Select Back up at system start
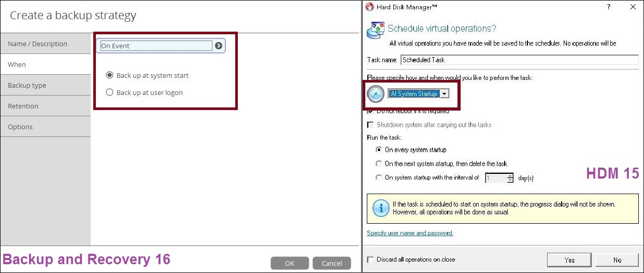The height and width of the screenshot is (273, 644). tap(147, 75)
